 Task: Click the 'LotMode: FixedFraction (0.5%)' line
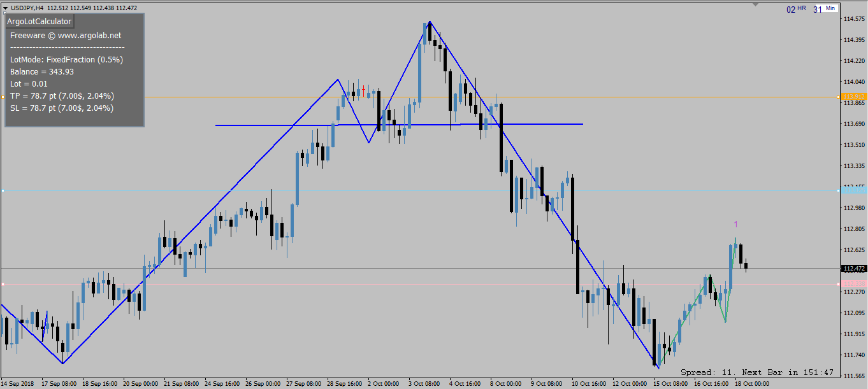[x=66, y=59]
